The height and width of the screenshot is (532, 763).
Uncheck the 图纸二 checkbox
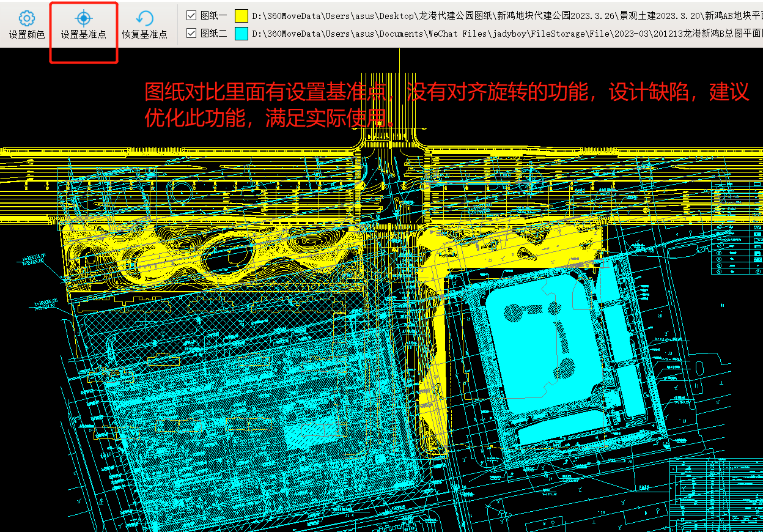(191, 33)
